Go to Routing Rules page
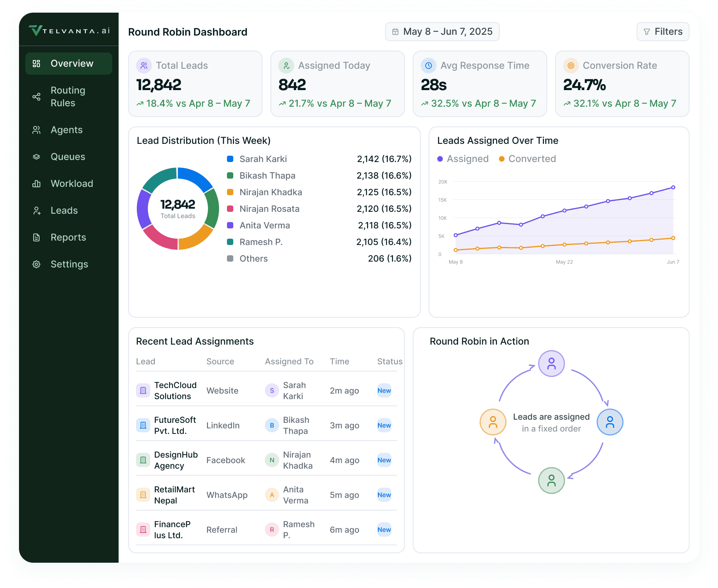 tap(69, 97)
